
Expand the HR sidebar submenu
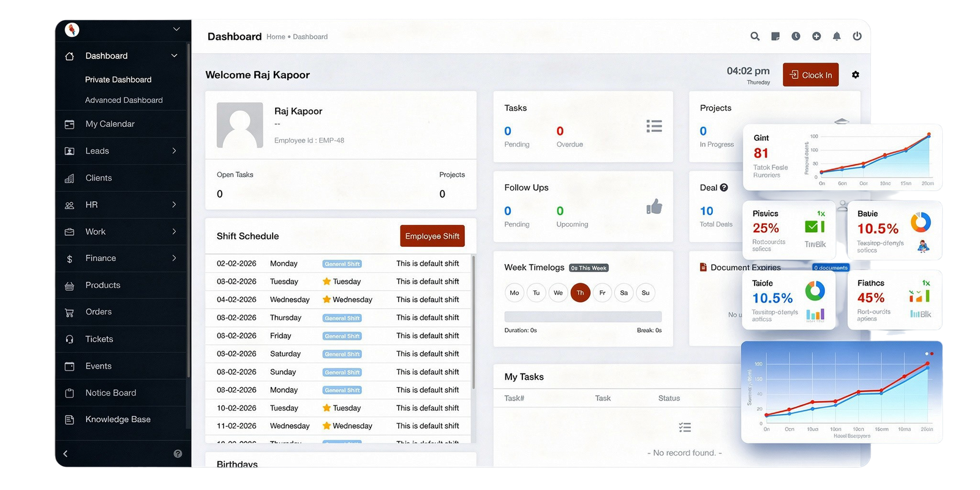pyautogui.click(x=174, y=205)
